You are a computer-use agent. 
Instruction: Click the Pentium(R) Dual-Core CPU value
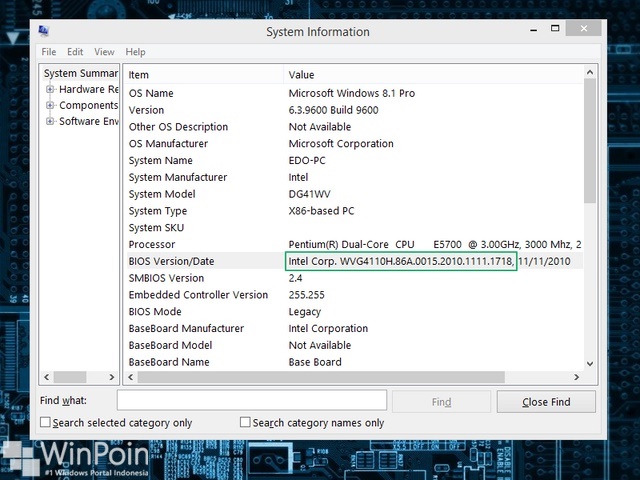[x=435, y=244]
